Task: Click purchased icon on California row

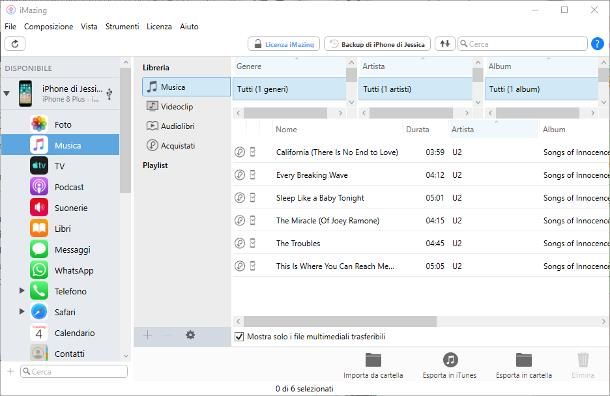Action: point(240,152)
